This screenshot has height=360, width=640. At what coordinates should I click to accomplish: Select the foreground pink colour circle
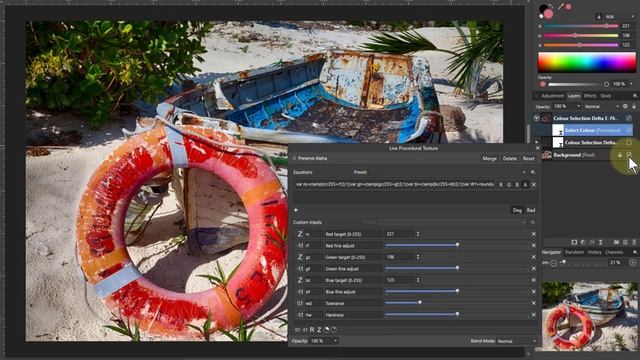548,14
